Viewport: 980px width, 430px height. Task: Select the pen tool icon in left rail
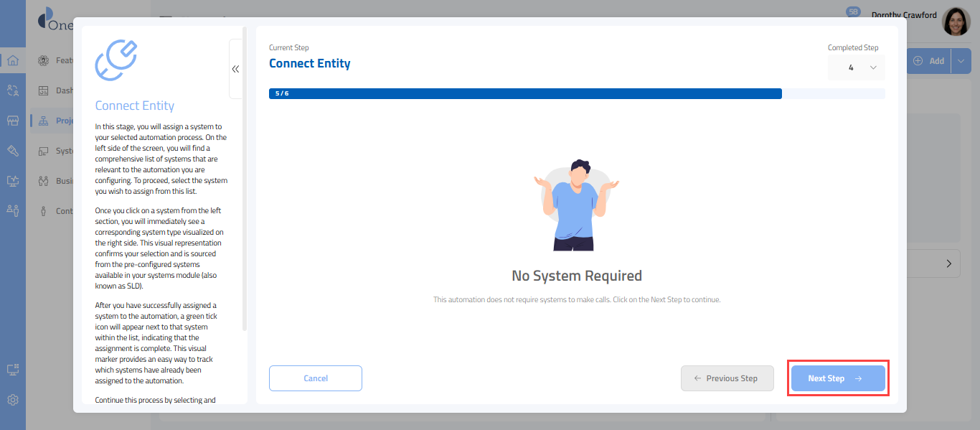coord(13,151)
